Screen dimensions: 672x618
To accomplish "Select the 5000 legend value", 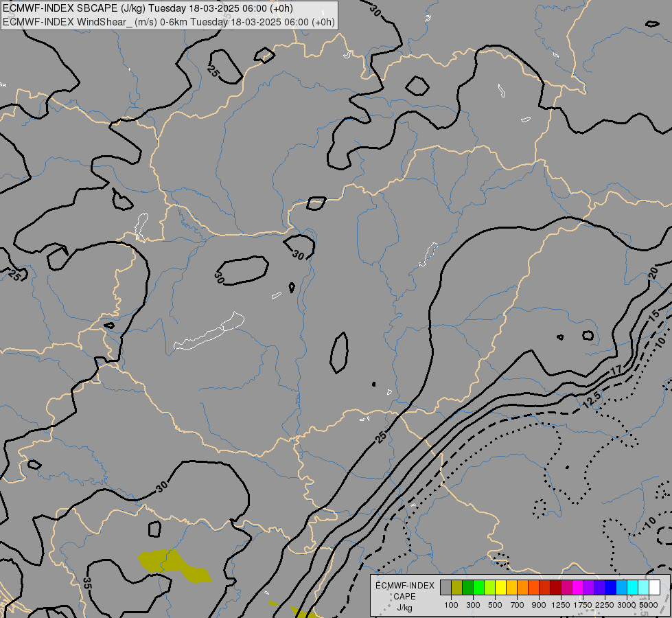I will coord(649,605).
